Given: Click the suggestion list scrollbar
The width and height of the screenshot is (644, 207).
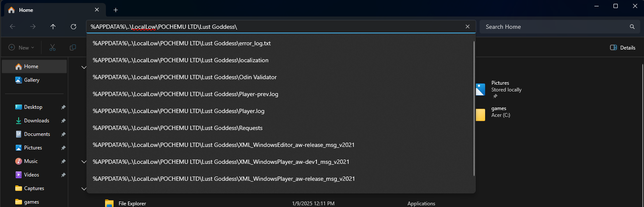Looking at the screenshot, I should [x=474, y=108].
